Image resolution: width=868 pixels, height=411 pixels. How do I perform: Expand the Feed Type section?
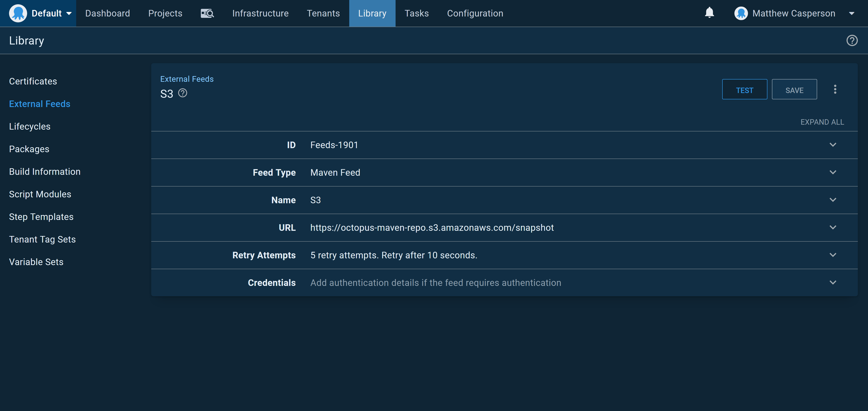click(x=833, y=172)
